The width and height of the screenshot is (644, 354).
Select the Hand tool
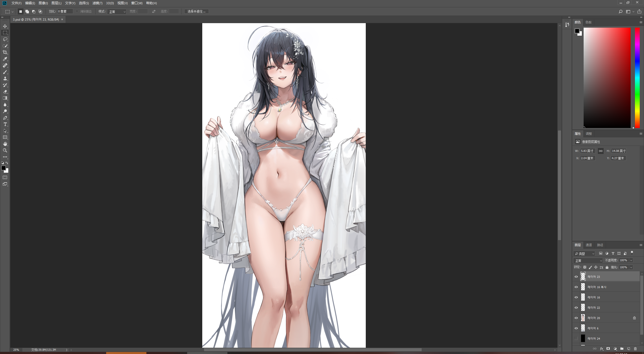[x=5, y=144]
